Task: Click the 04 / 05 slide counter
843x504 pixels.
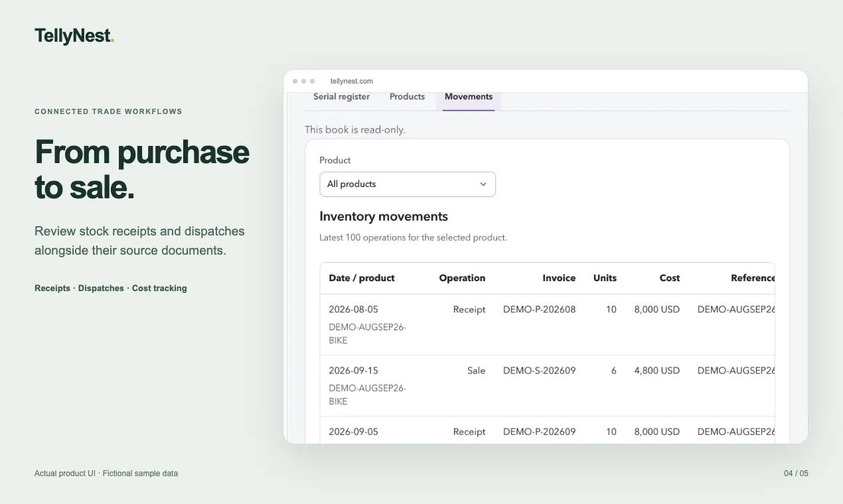Action: [x=796, y=473]
